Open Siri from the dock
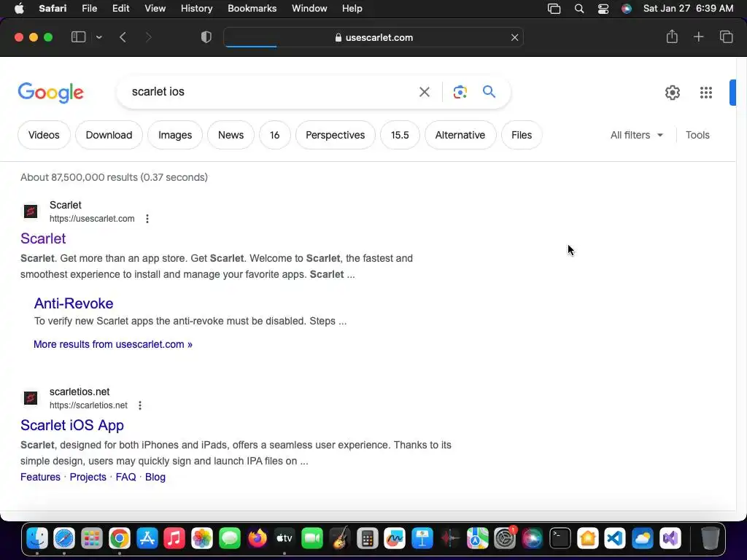The width and height of the screenshot is (747, 560). [532, 539]
